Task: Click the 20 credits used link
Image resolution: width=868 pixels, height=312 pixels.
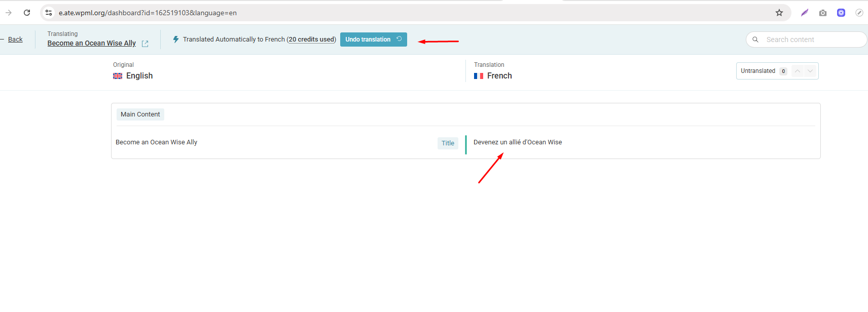Action: click(x=311, y=39)
